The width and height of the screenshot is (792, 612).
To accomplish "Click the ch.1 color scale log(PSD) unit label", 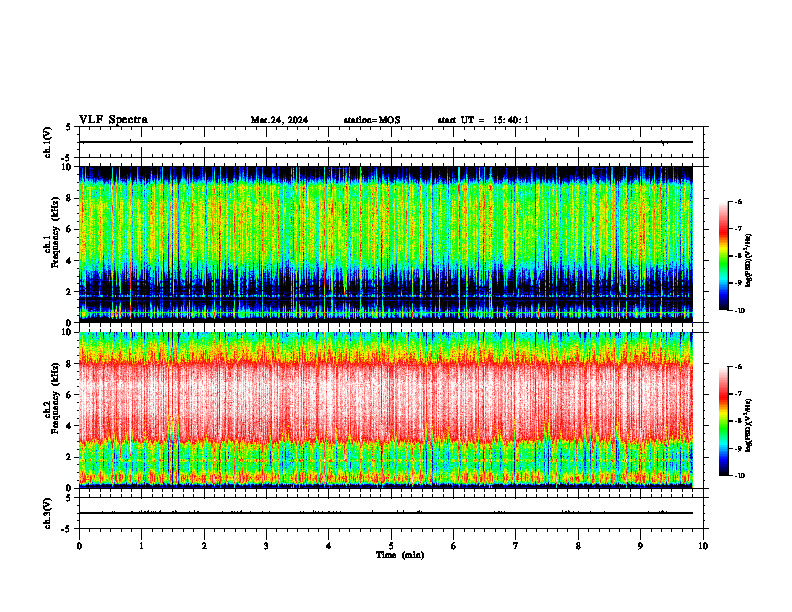I will point(749,261).
